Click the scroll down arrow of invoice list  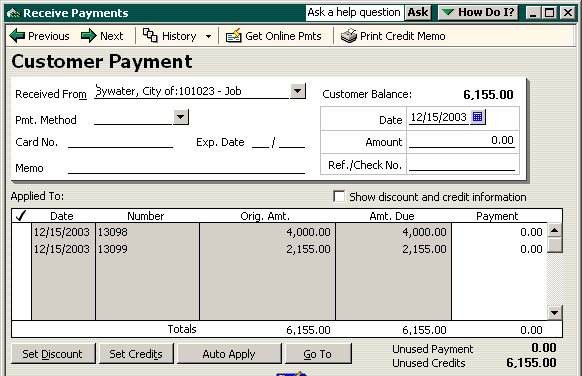point(555,313)
